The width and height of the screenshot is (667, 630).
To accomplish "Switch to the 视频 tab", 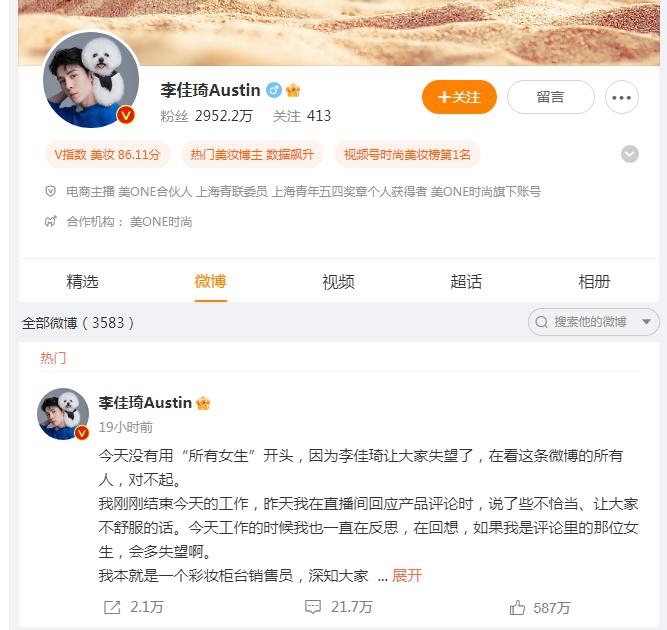I will click(338, 282).
